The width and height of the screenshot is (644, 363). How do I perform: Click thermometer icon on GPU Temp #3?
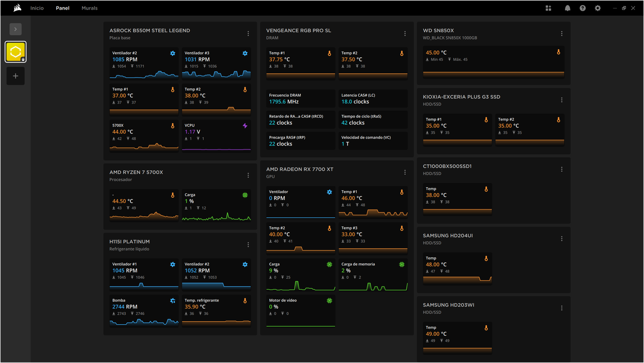coord(402,228)
